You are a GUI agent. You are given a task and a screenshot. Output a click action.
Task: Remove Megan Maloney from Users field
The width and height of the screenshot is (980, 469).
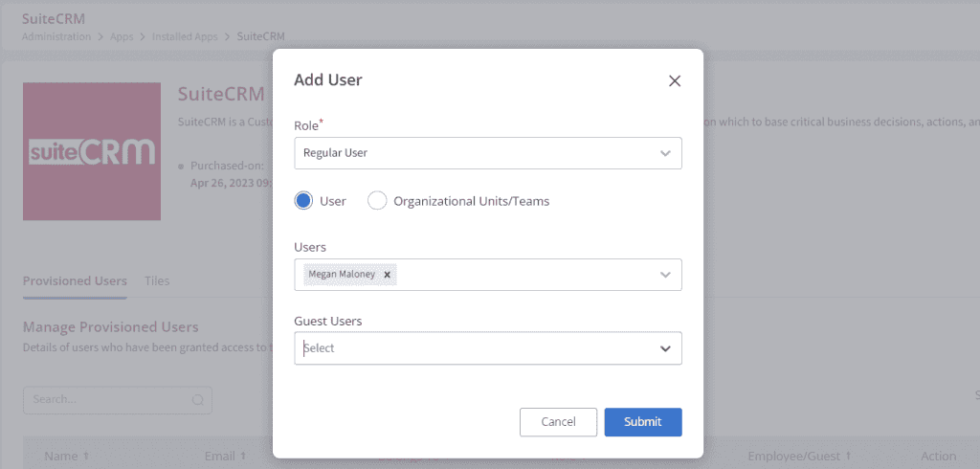pyautogui.click(x=387, y=275)
